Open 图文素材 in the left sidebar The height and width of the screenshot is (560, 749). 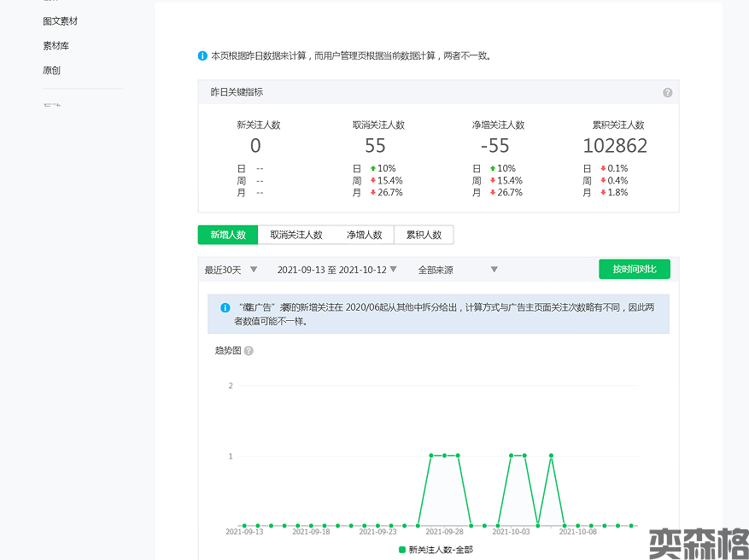click(x=60, y=20)
